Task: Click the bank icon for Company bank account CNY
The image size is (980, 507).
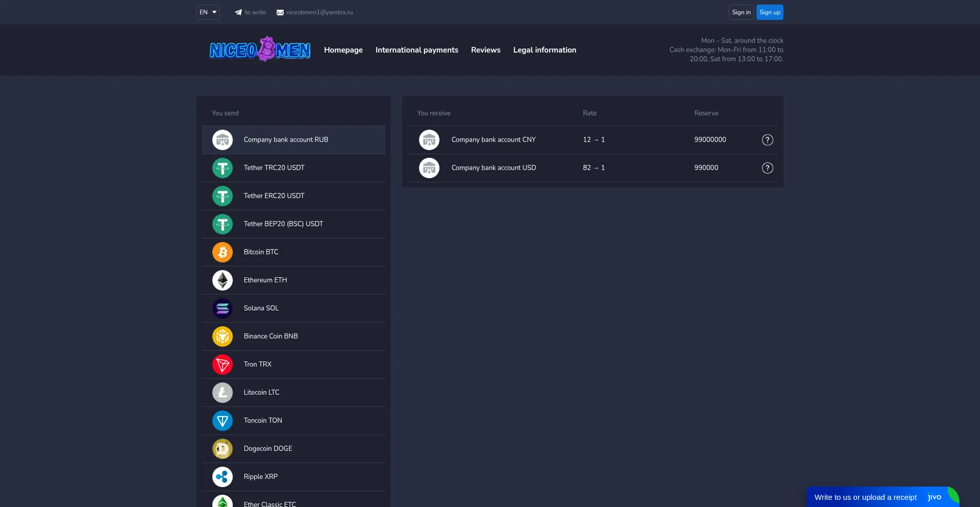Action: pyautogui.click(x=429, y=140)
